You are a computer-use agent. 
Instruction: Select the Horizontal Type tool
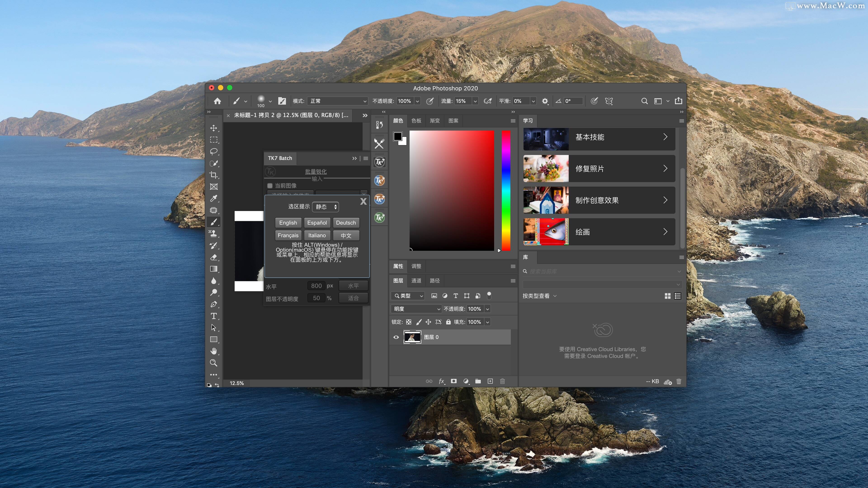pos(214,316)
